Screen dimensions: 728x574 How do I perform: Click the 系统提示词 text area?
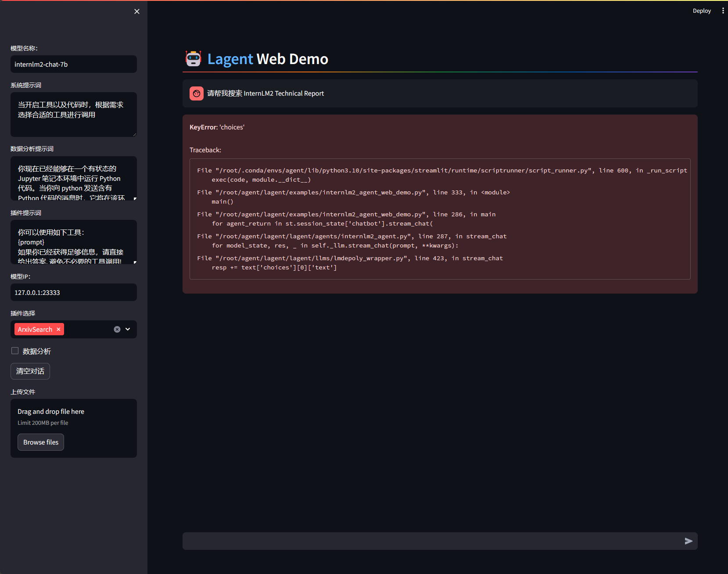(74, 115)
